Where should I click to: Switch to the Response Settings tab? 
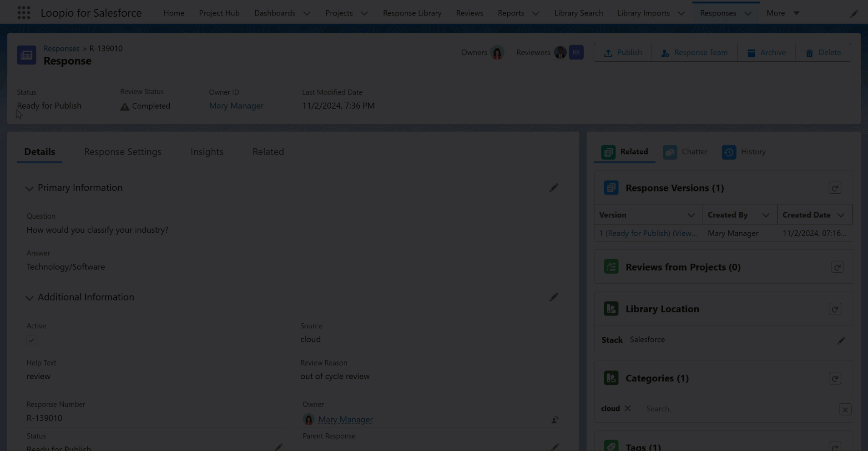click(x=123, y=152)
